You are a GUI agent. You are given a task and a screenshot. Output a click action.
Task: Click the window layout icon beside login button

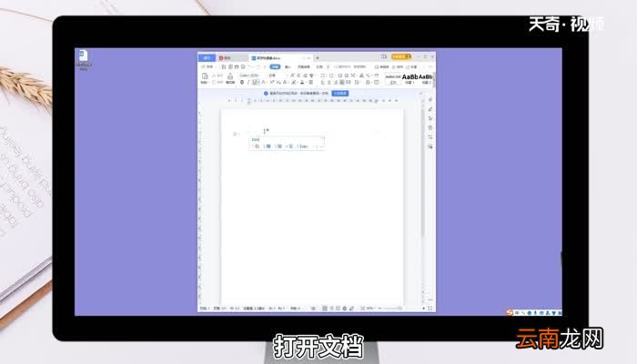[x=383, y=56]
